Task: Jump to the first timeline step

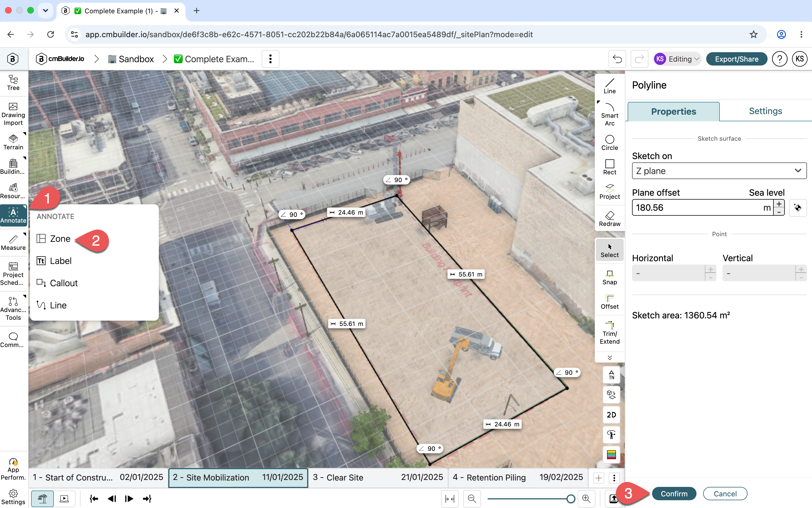Action: tap(94, 499)
